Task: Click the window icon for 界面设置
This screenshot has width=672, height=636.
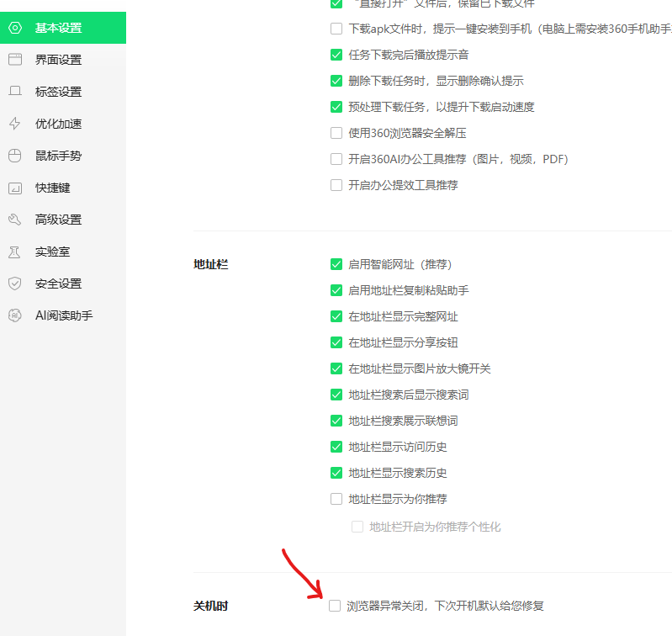Action: [x=14, y=60]
